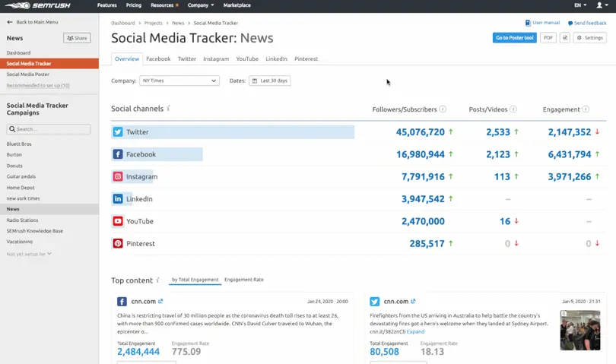Open the Last 30 days date picker
Image resolution: width=616 pixels, height=364 pixels.
click(269, 81)
